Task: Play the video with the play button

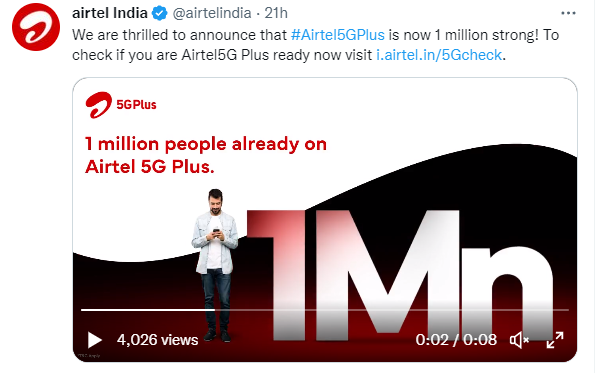Action: click(94, 340)
